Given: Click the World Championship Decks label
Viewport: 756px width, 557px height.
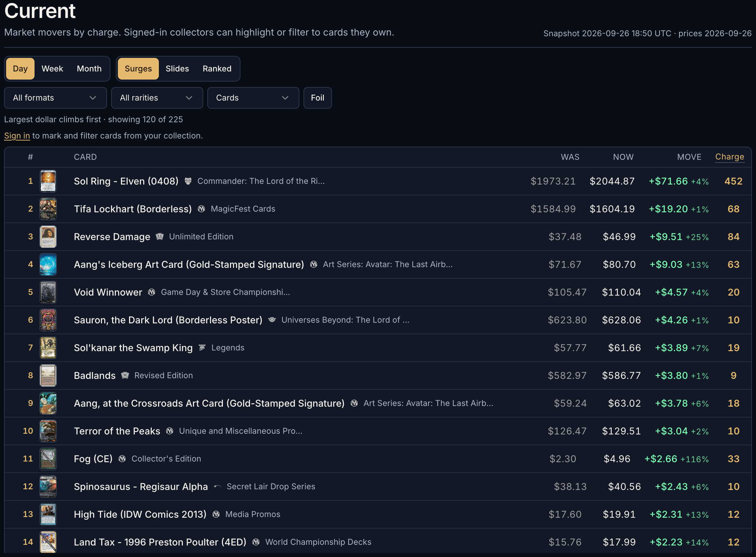Looking at the screenshot, I should (318, 542).
